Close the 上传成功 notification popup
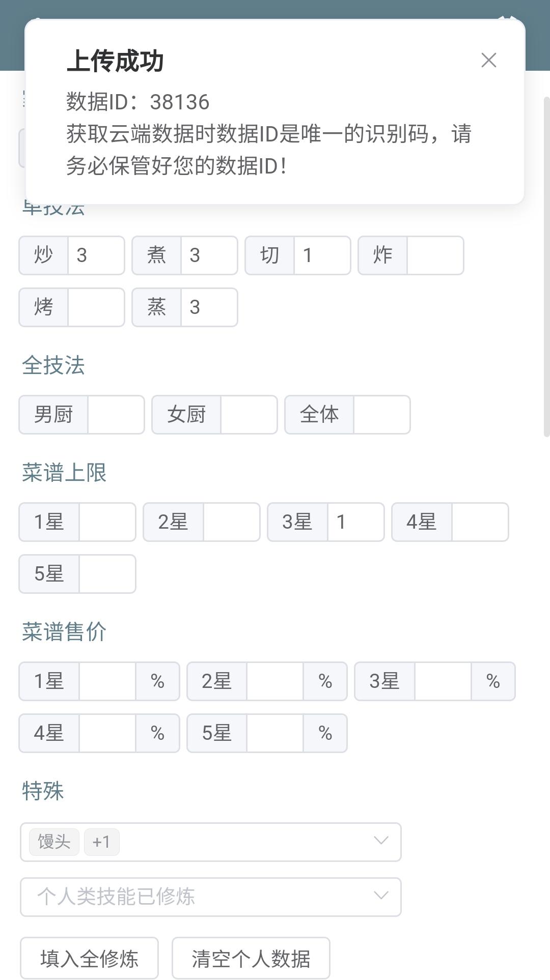 click(x=488, y=60)
